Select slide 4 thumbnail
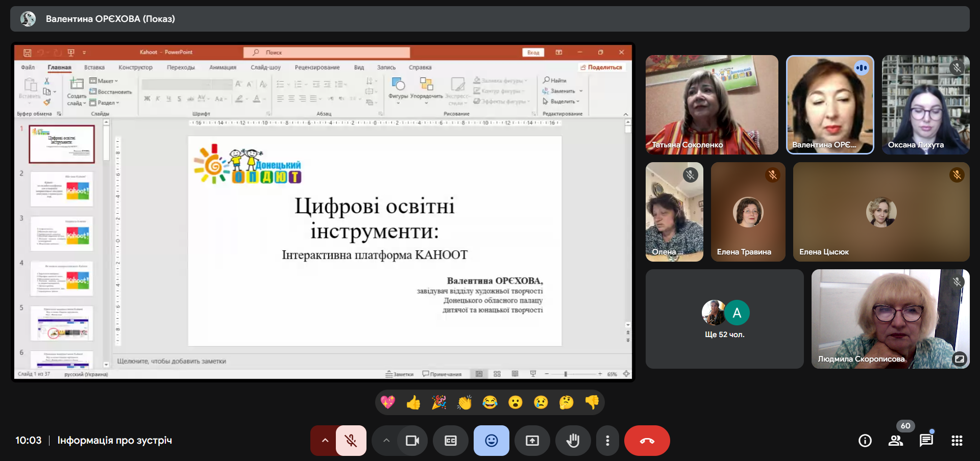 tap(62, 278)
